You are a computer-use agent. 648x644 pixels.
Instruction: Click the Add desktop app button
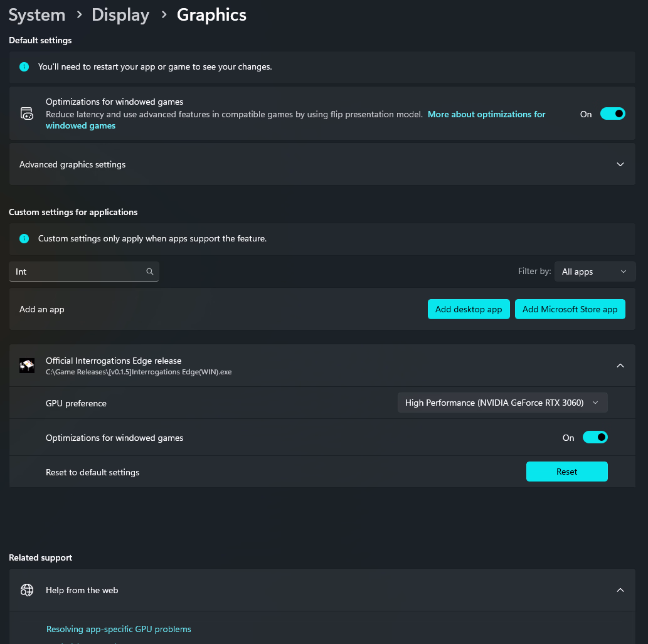pos(469,309)
